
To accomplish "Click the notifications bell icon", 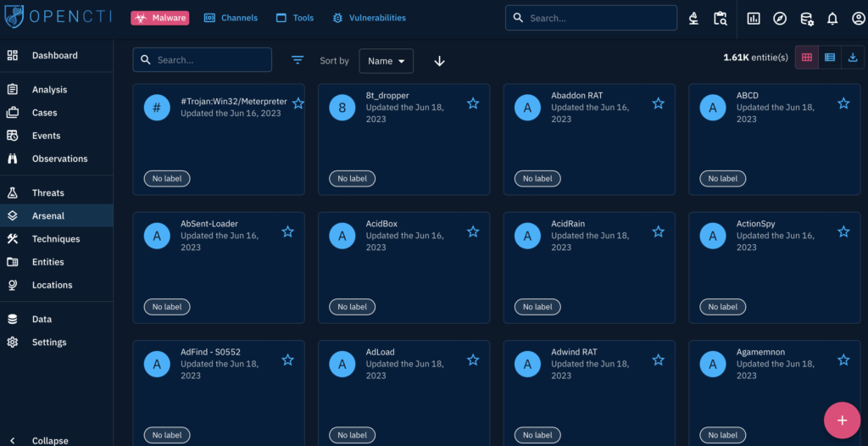I will tap(832, 19).
